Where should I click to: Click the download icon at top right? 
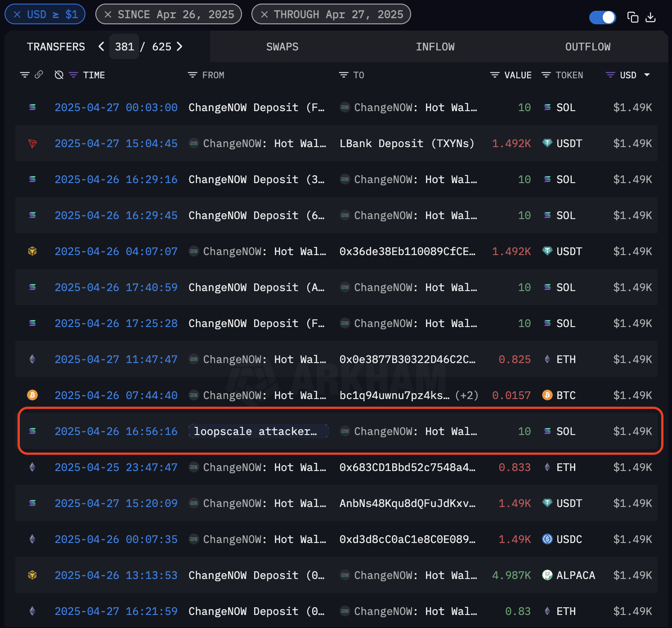(x=650, y=18)
